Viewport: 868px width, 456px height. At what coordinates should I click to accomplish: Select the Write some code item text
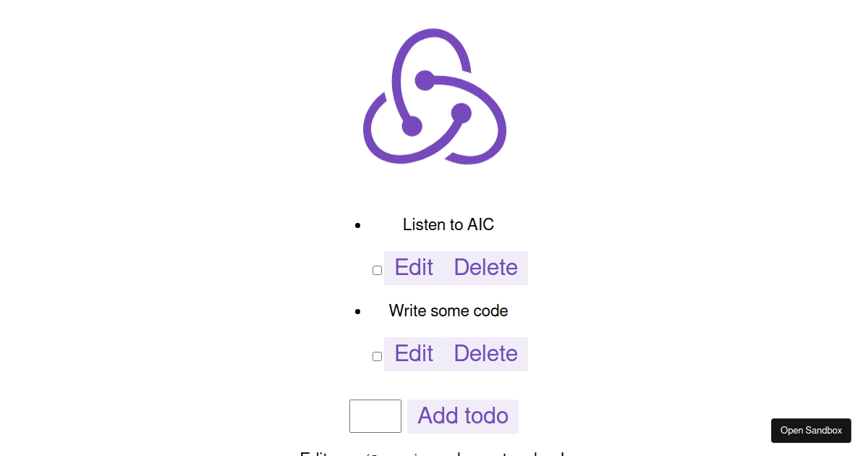point(448,311)
